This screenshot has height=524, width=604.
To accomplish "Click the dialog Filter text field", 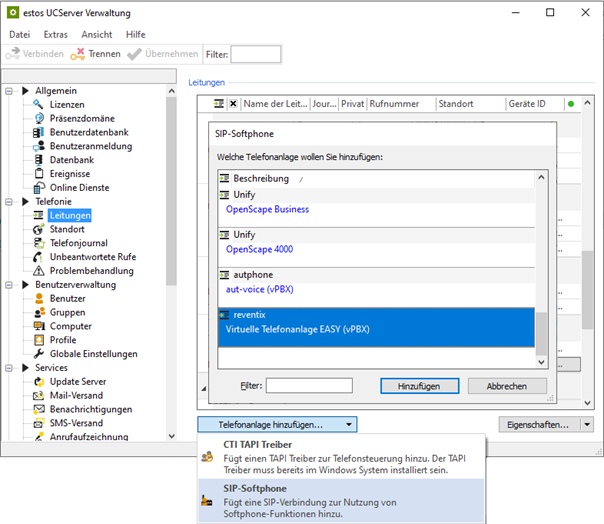I will (x=308, y=386).
